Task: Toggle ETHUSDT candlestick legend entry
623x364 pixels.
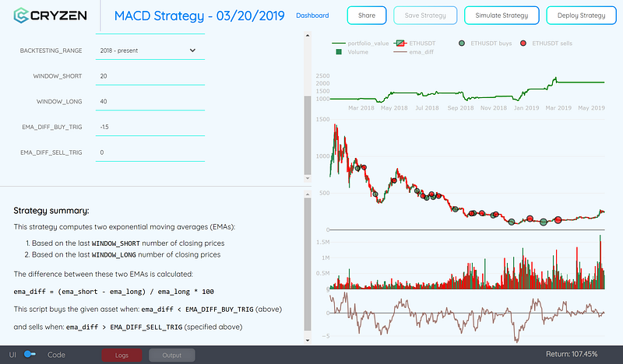Action: pos(415,44)
